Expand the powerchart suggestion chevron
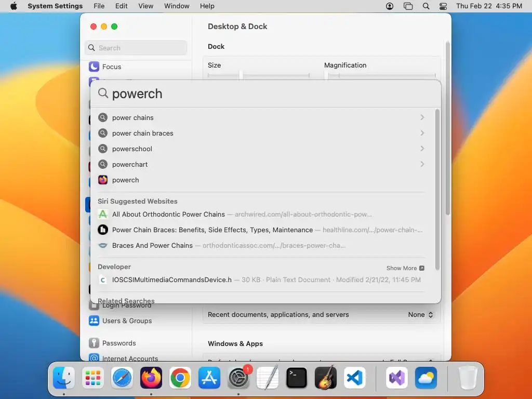This screenshot has width=532, height=399. click(x=422, y=164)
